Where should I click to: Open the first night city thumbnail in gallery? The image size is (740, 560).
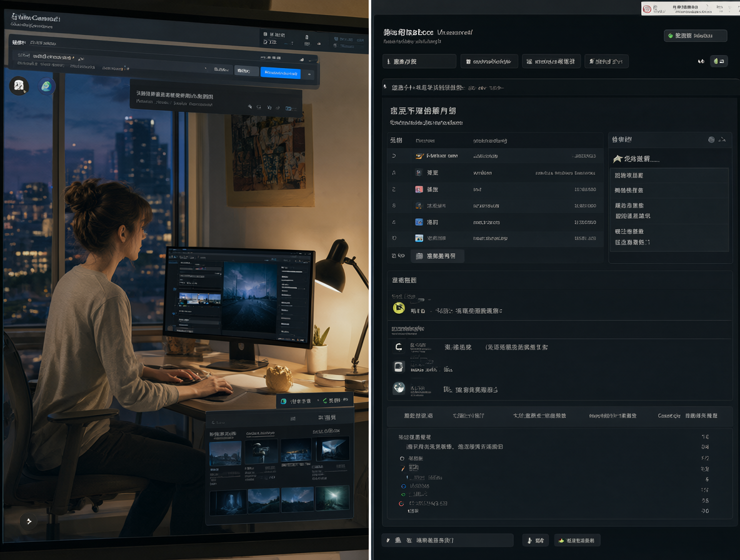click(x=225, y=453)
